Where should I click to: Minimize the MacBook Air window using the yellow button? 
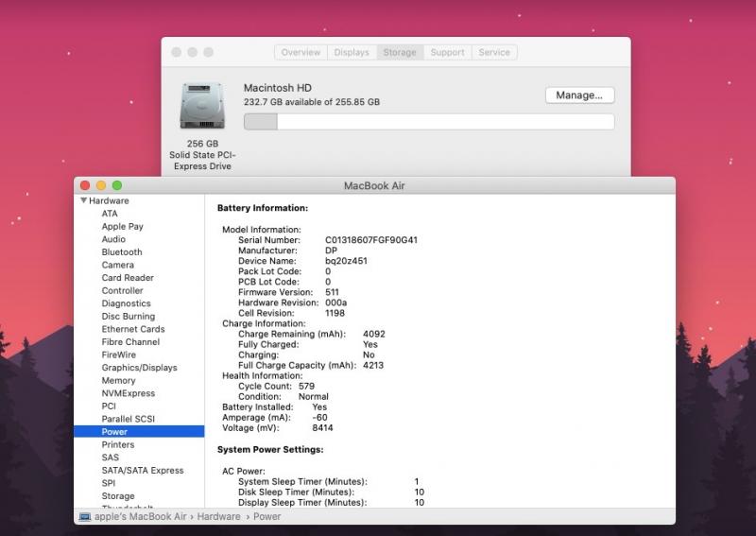coord(101,185)
